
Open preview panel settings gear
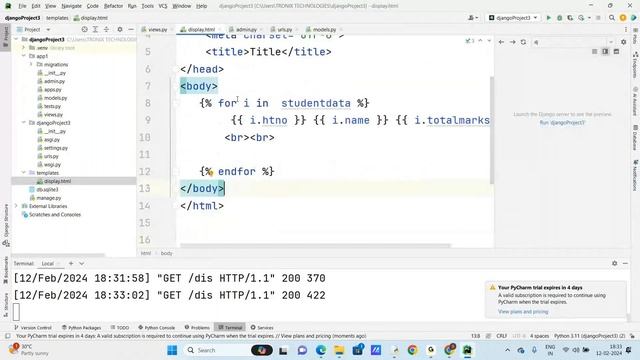tap(623, 42)
